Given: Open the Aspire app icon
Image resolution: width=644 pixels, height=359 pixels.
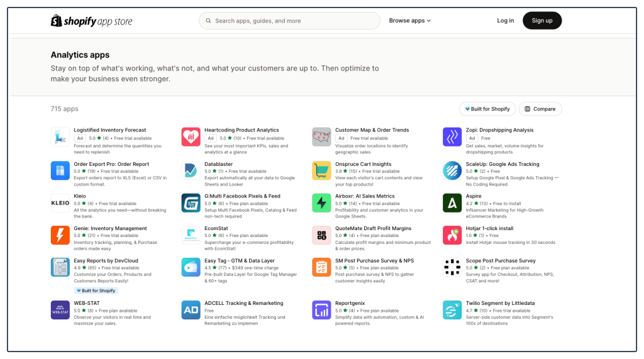Looking at the screenshot, I should (452, 203).
